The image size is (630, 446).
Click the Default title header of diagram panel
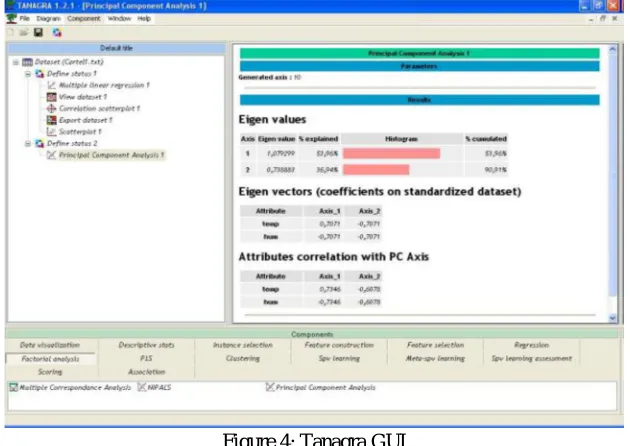pos(116,48)
